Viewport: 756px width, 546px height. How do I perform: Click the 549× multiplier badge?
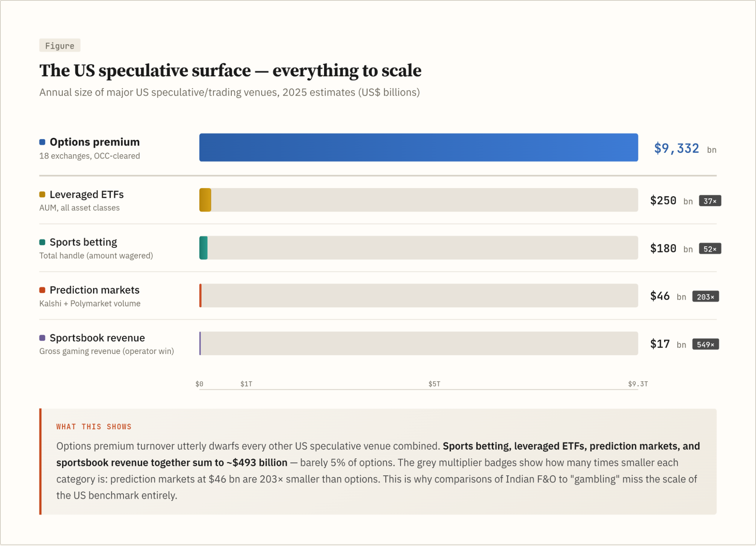coord(705,345)
